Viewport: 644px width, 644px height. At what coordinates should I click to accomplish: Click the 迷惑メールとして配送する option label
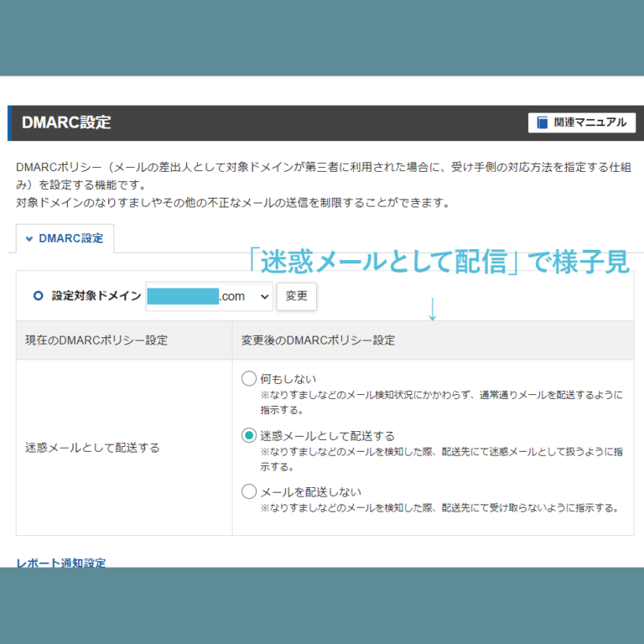point(327,436)
